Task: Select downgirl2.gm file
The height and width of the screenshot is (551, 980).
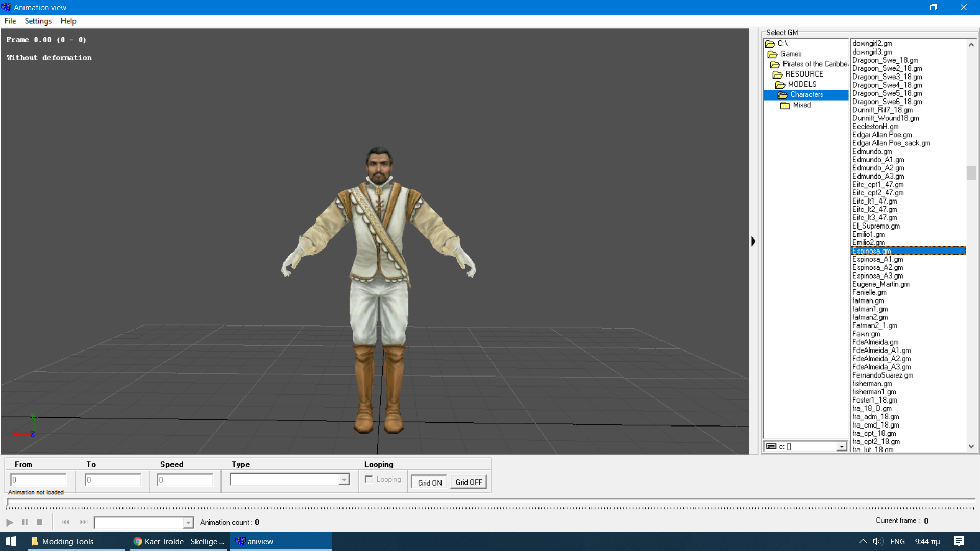Action: coord(872,44)
